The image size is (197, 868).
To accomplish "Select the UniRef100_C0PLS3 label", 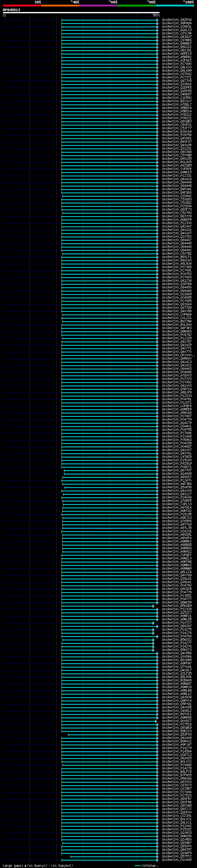I will click(x=176, y=504).
